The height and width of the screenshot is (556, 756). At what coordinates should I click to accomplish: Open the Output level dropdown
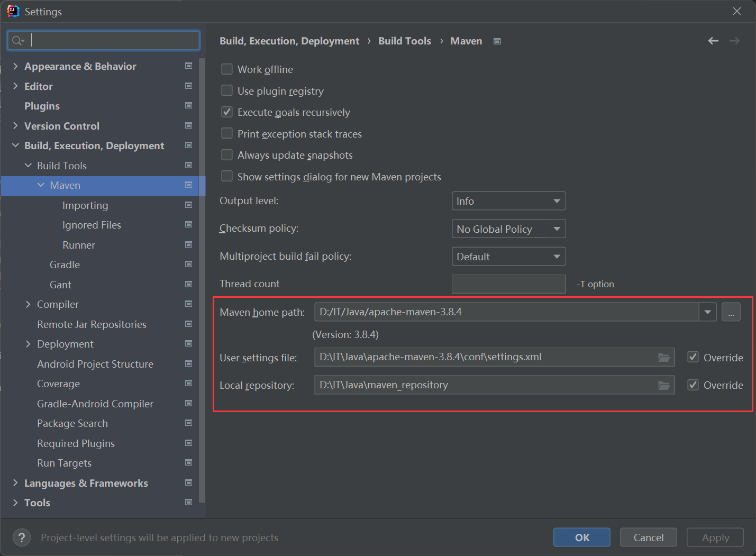coord(508,201)
